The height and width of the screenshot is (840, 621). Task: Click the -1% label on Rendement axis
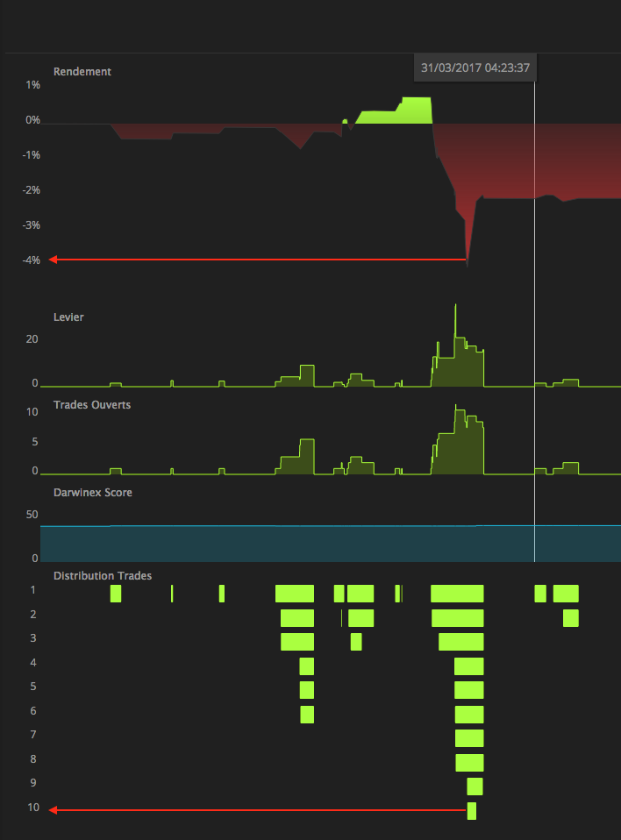[31, 155]
